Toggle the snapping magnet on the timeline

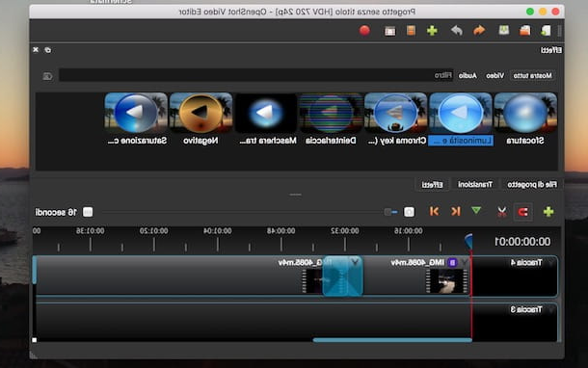pyautogui.click(x=522, y=212)
